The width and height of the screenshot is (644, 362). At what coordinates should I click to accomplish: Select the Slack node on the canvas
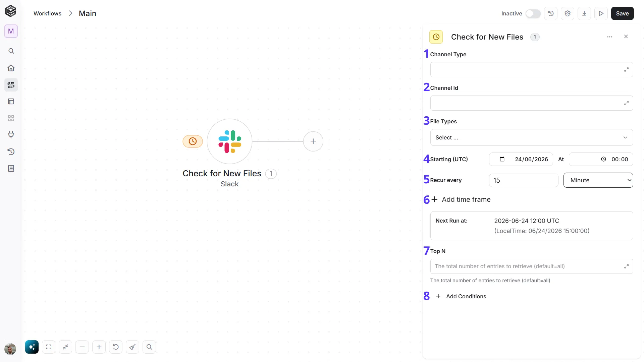point(229,141)
